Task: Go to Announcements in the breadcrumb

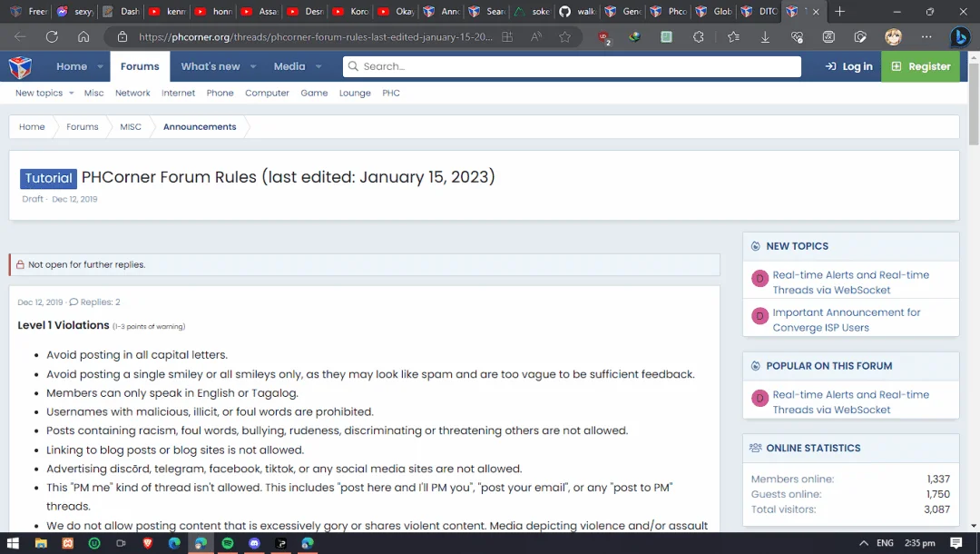Action: (x=200, y=127)
